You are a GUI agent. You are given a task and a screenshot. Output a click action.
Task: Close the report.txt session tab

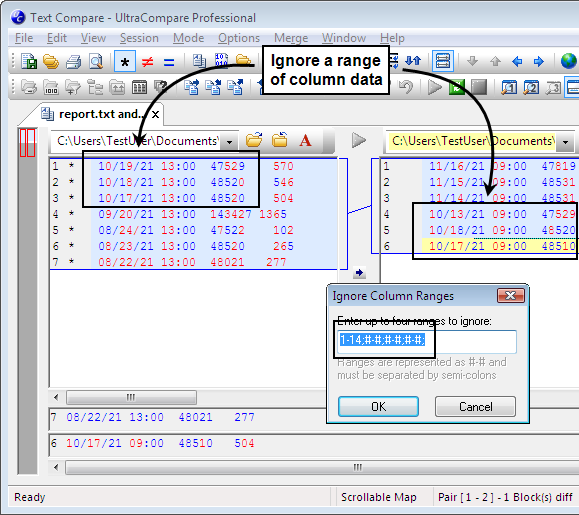tap(155, 115)
